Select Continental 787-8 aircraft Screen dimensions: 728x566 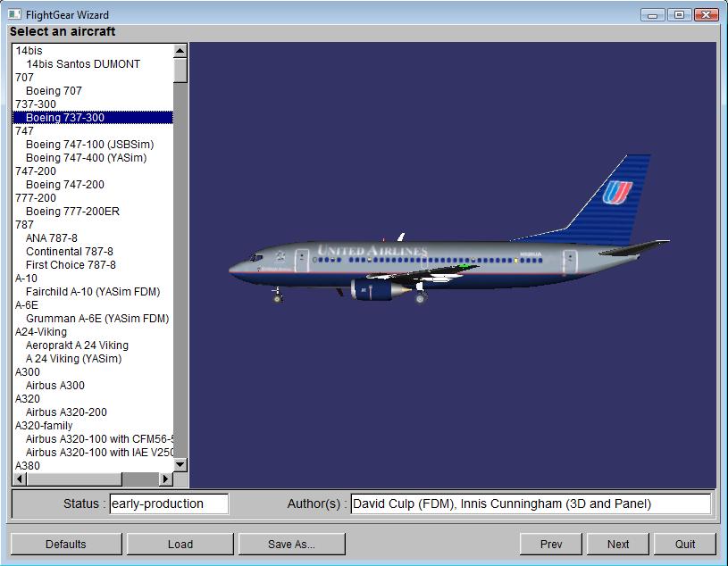point(70,252)
